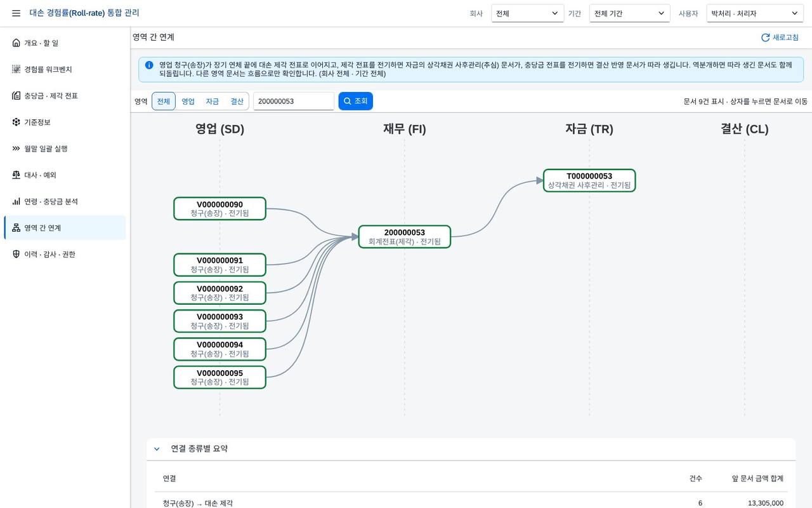The height and width of the screenshot is (508, 812).
Task: Open the 200000053 회계전표(제각) node
Action: point(405,237)
